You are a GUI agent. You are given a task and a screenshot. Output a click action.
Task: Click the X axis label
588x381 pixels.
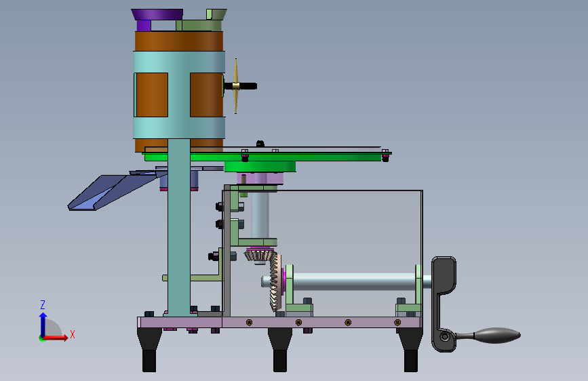coord(73,334)
